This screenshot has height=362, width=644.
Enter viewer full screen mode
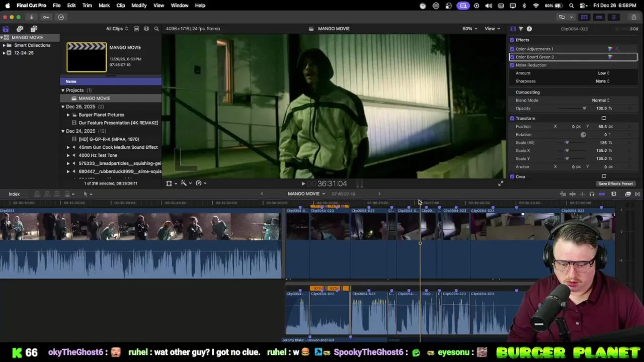coord(501,184)
